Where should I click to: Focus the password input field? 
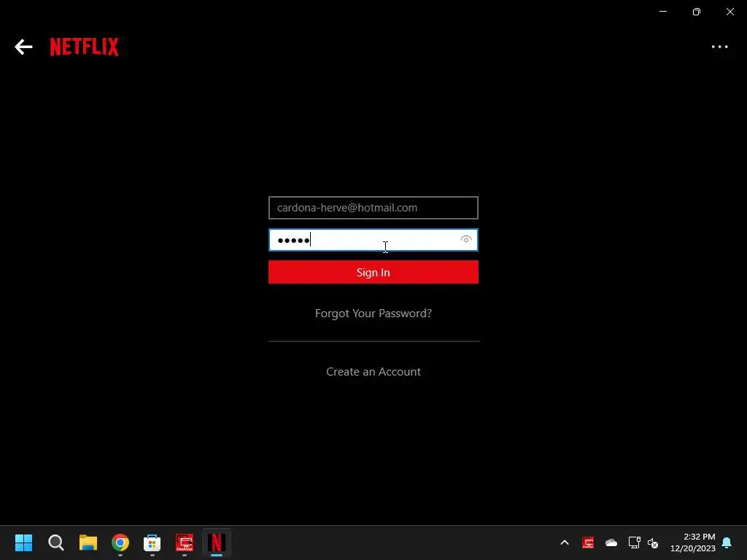[373, 240]
